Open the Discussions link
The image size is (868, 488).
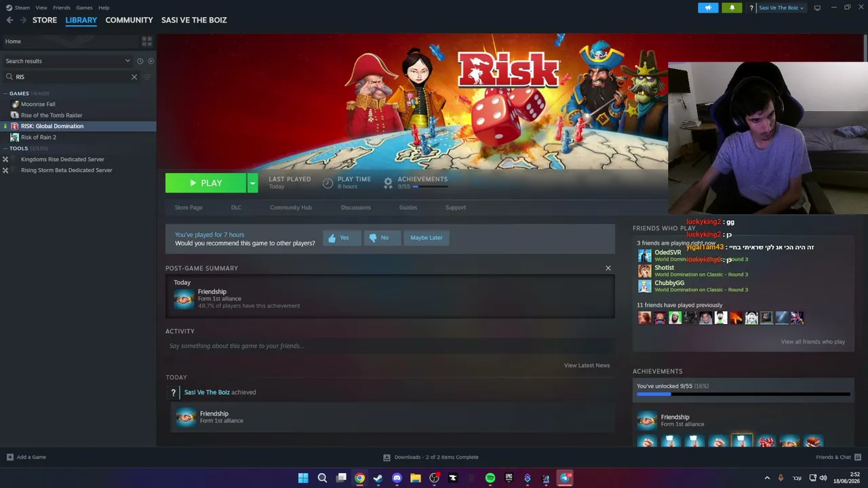click(355, 207)
